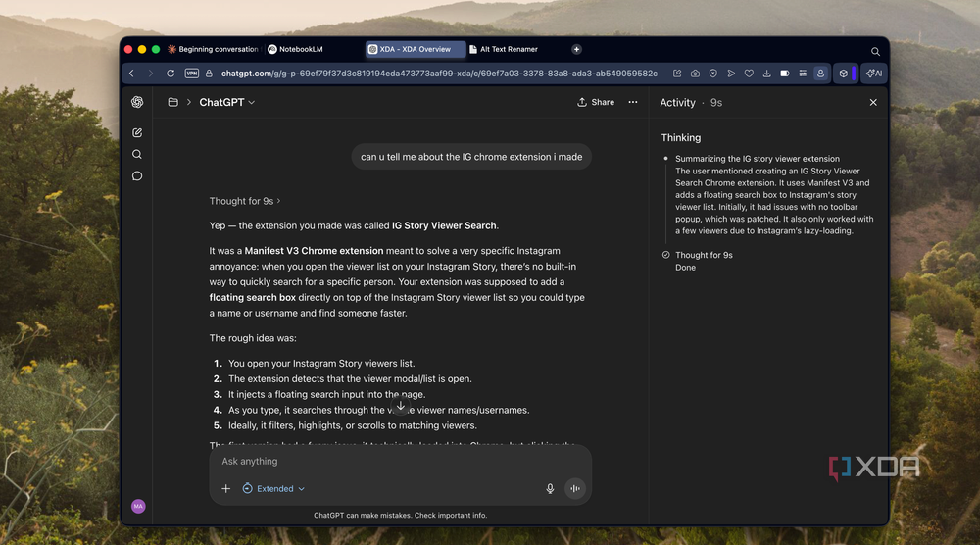The image size is (980, 545).
Task: Click the ChatGPT logo in sidebar
Action: [137, 102]
